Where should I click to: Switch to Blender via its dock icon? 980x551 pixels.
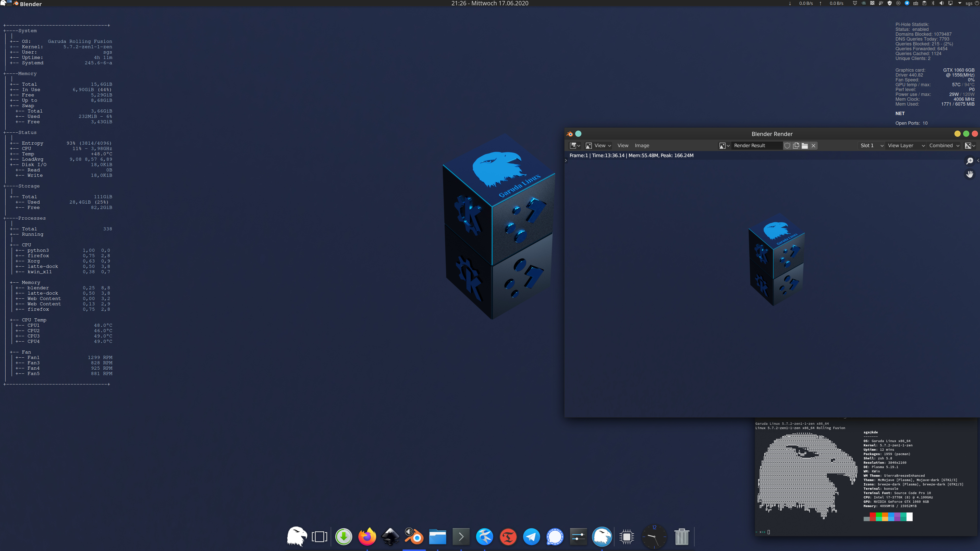click(414, 536)
